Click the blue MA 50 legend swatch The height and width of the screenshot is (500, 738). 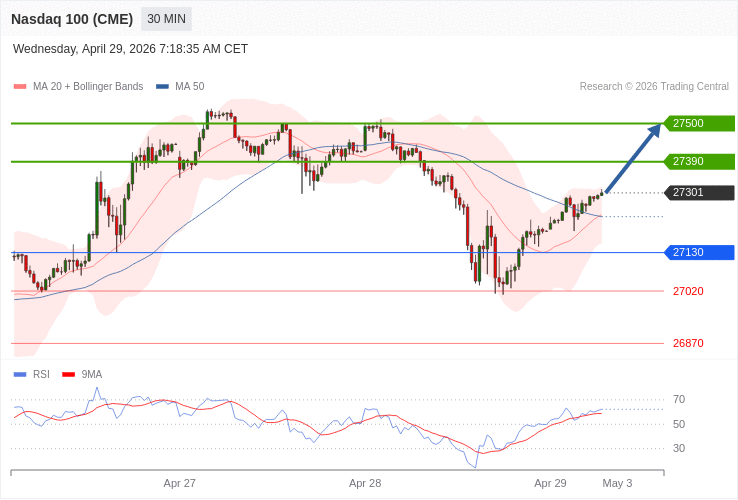(x=162, y=87)
